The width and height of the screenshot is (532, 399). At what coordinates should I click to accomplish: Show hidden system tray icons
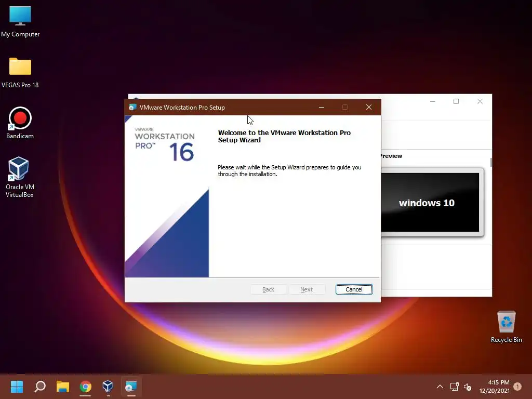(440, 387)
